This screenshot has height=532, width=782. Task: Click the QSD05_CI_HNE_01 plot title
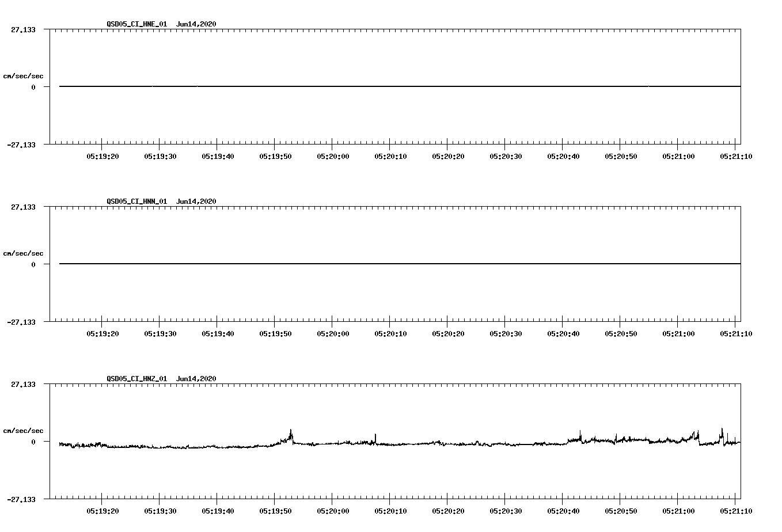[136, 24]
